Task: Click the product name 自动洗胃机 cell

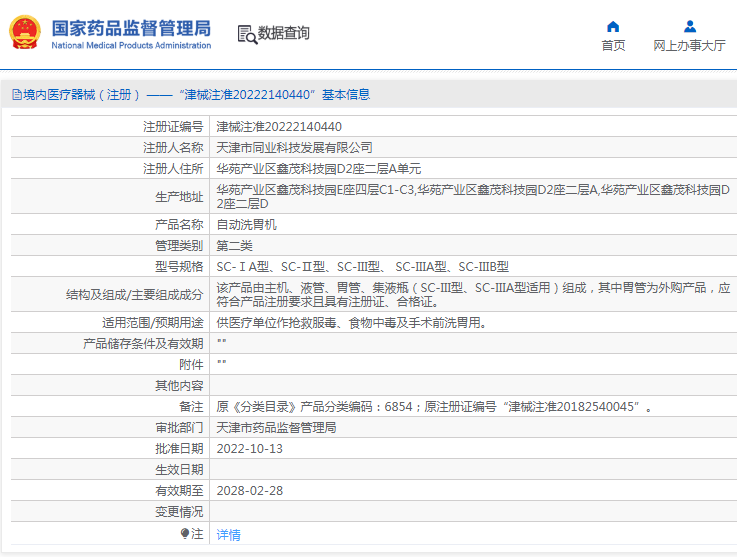Action: (x=245, y=225)
